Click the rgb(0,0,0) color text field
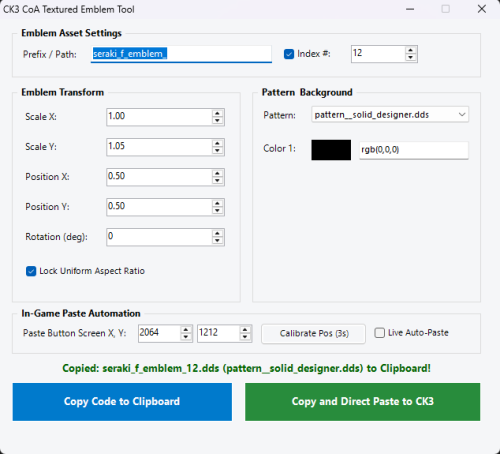 pos(414,150)
